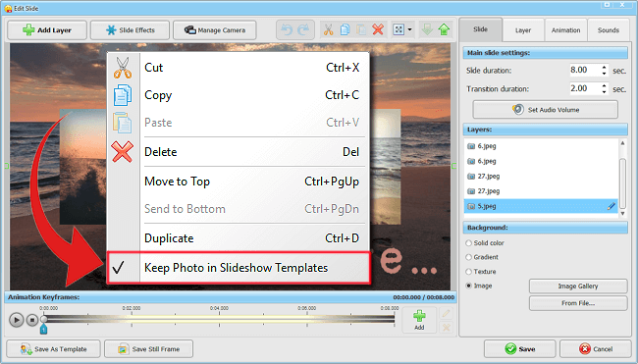Click the green down-arrow send backward icon
The width and height of the screenshot is (638, 364).
427,29
